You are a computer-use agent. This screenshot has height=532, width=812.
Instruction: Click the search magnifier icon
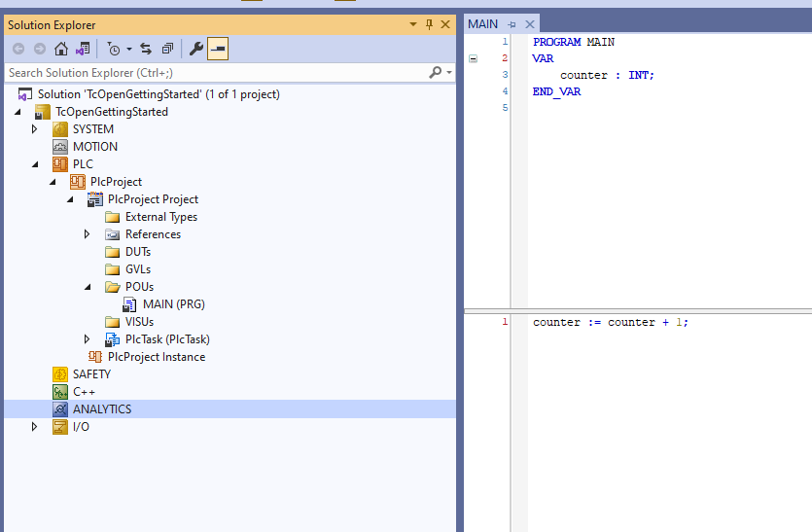click(x=436, y=73)
